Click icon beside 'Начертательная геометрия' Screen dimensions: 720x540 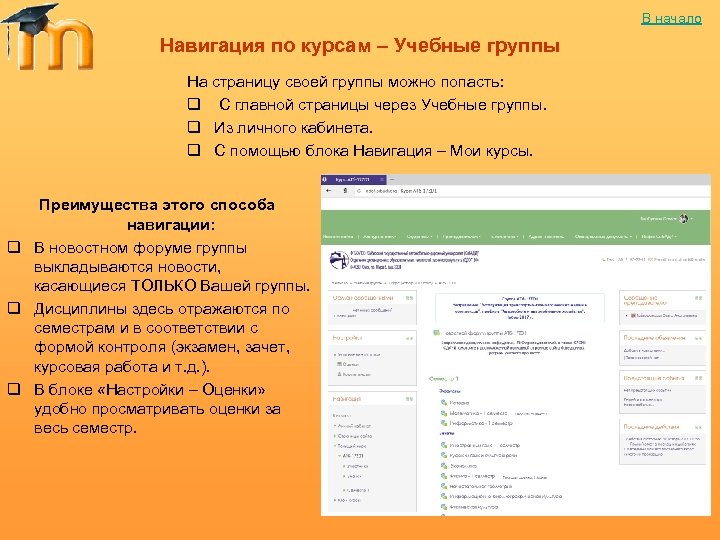coord(444,486)
